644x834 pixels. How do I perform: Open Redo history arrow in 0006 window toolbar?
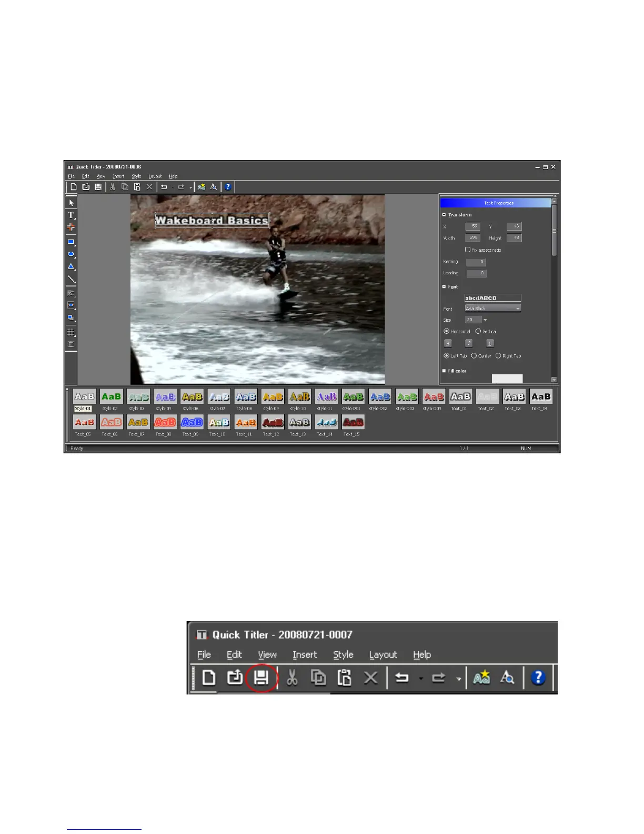tap(190, 187)
